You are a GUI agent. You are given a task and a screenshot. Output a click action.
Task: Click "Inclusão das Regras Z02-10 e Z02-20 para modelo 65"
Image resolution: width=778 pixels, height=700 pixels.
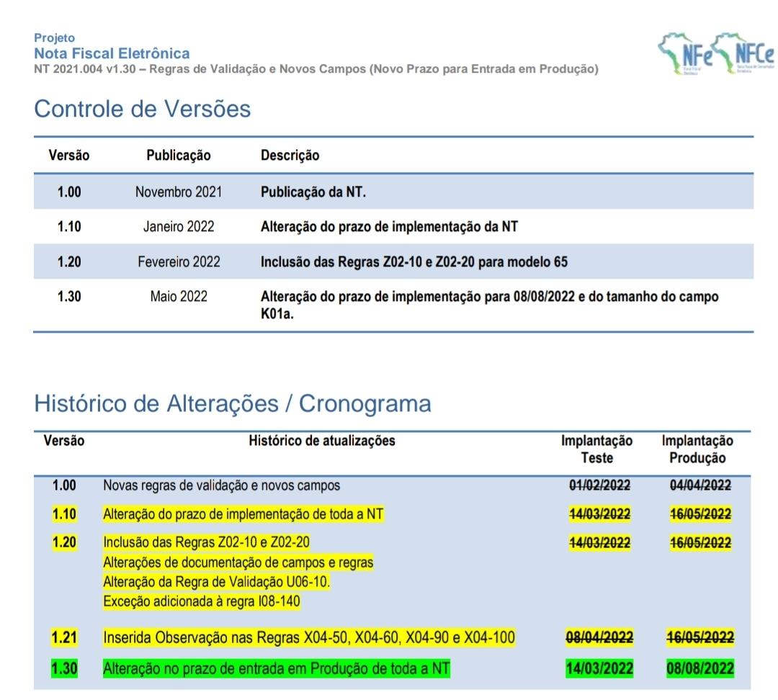(x=414, y=261)
